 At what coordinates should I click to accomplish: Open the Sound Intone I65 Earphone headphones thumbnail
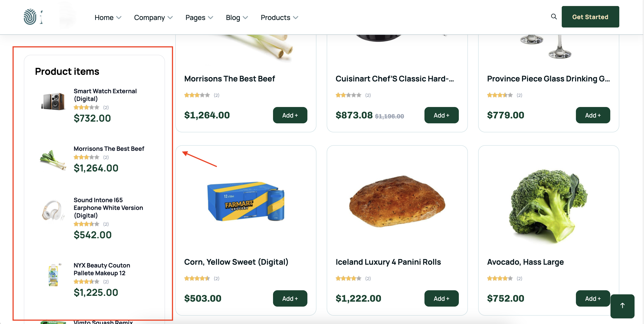coord(53,210)
